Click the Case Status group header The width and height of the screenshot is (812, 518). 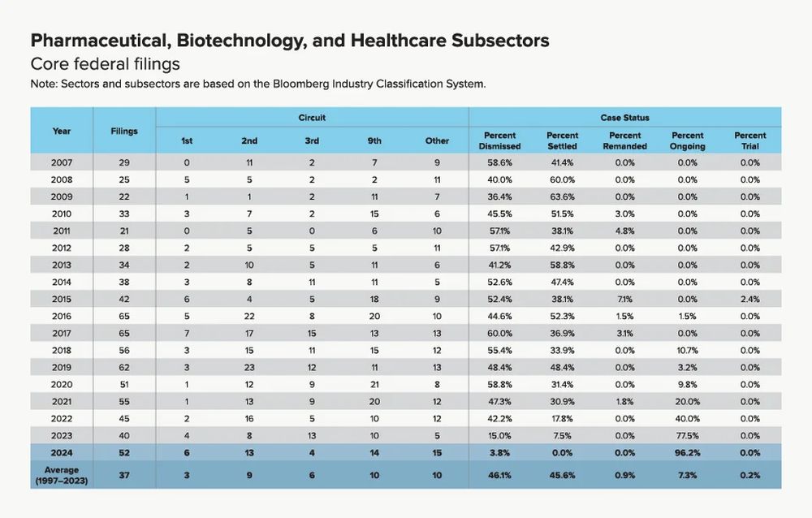coord(624,118)
